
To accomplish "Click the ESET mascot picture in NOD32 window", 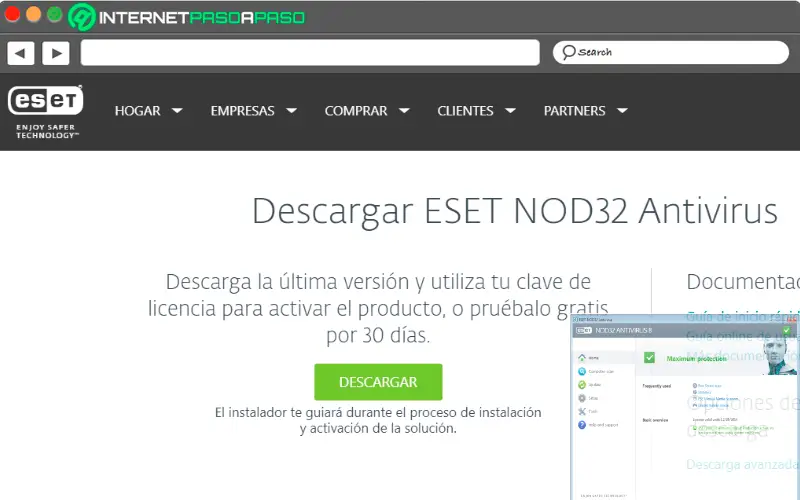I will coord(778,356).
